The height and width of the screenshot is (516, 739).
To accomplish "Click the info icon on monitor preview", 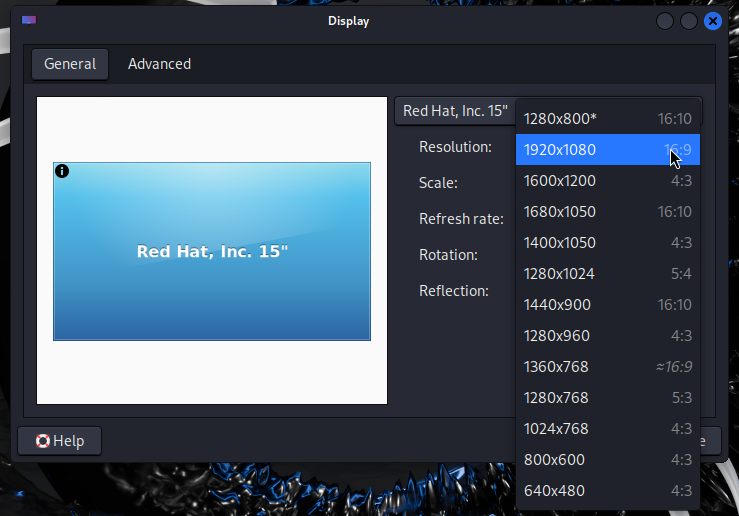I will coord(62,171).
